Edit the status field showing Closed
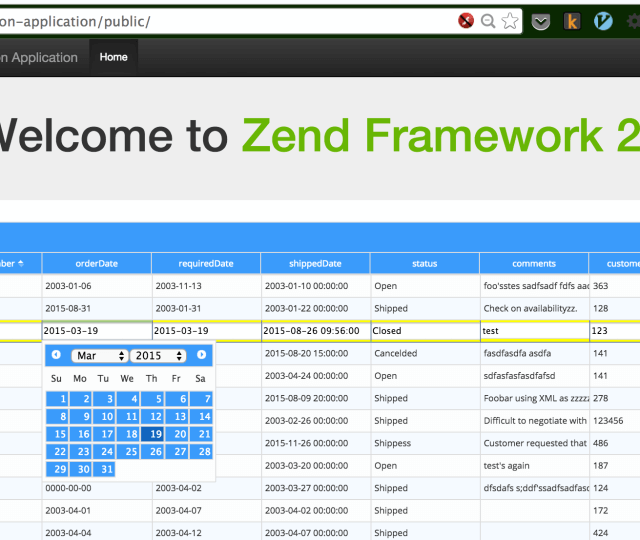This screenshot has height=540, width=640. click(x=426, y=331)
